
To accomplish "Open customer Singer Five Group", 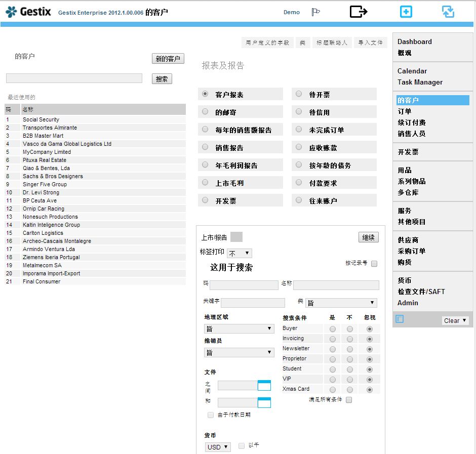I will pyautogui.click(x=45, y=184).
